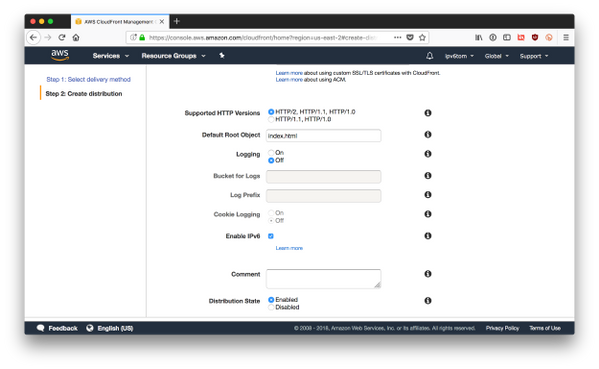
Task: Set Cookie Logging to Off
Action: (271, 220)
